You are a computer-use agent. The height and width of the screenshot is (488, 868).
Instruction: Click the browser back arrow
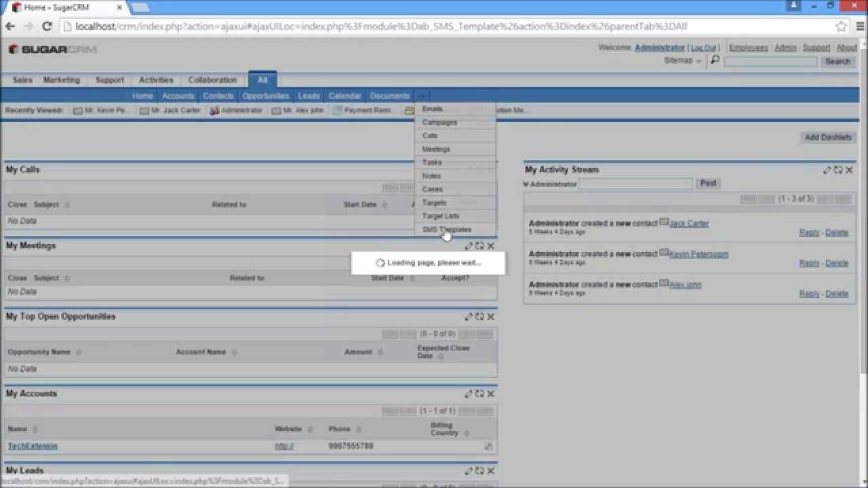tap(10, 26)
